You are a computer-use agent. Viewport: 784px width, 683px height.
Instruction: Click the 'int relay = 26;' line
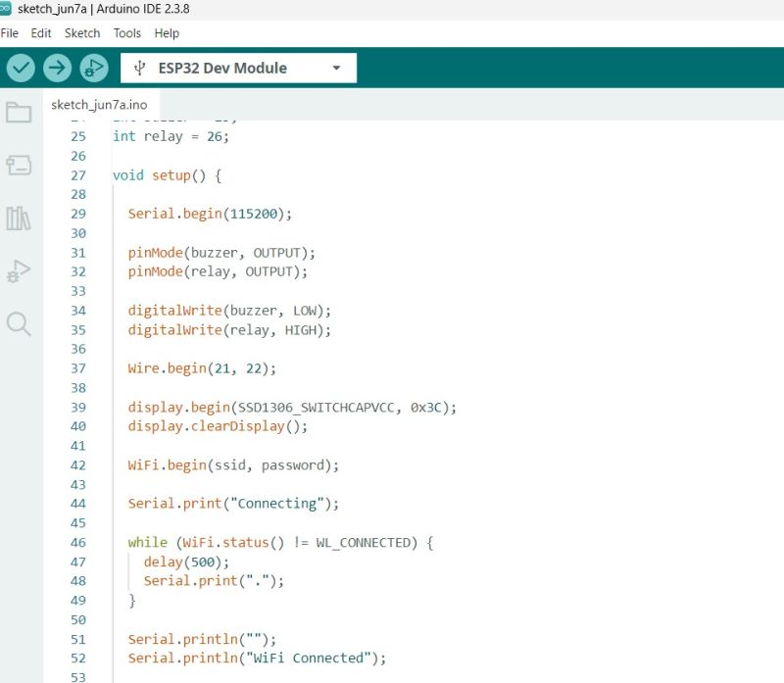[x=171, y=136]
